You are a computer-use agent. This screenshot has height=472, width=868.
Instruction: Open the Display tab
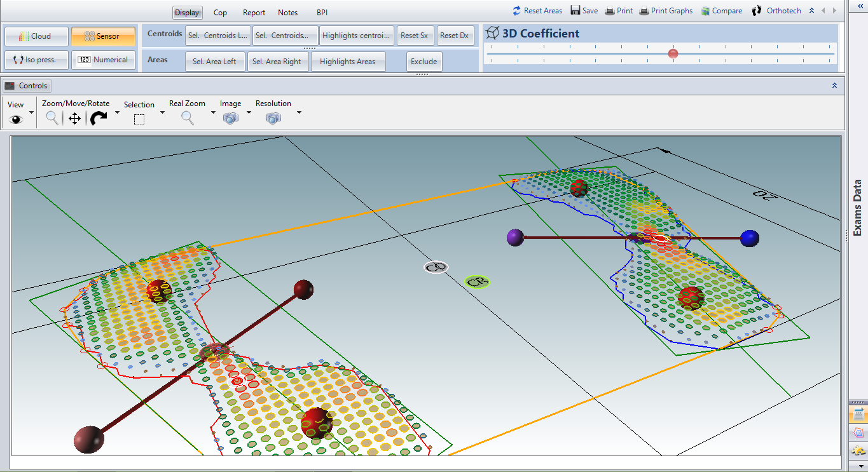pos(187,12)
